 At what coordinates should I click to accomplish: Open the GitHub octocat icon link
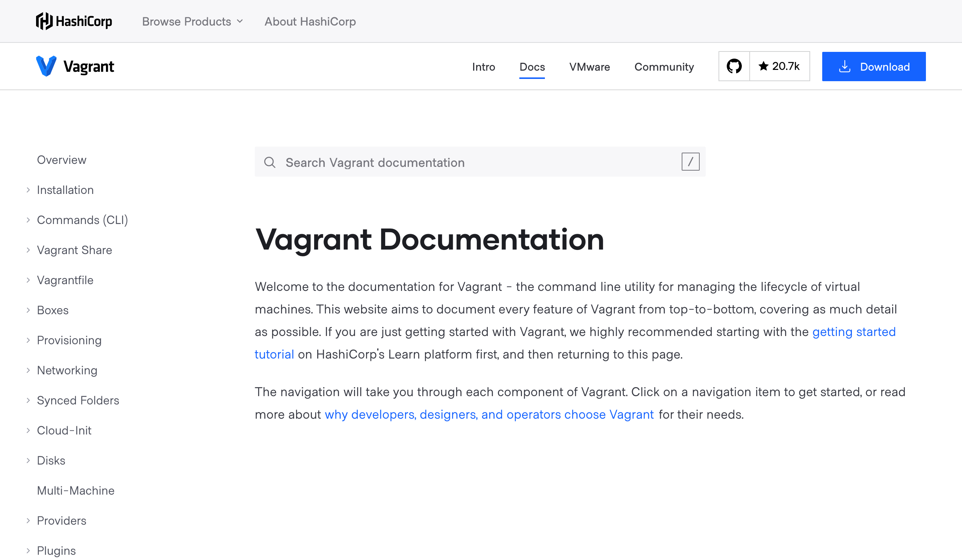(734, 66)
